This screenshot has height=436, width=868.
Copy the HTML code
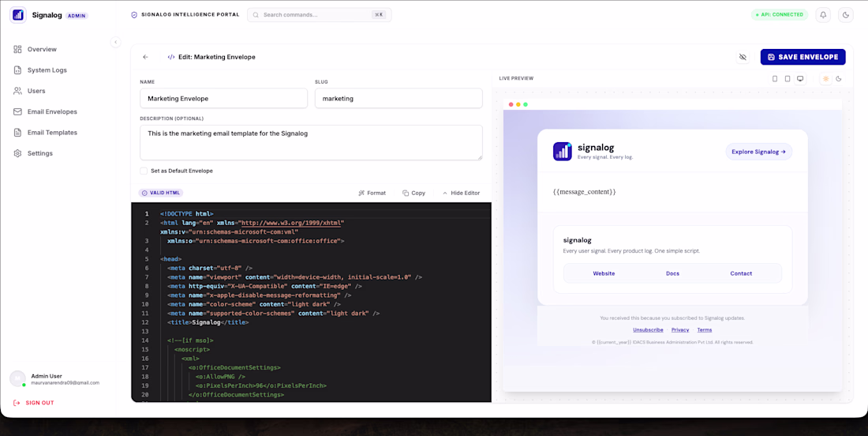click(414, 193)
